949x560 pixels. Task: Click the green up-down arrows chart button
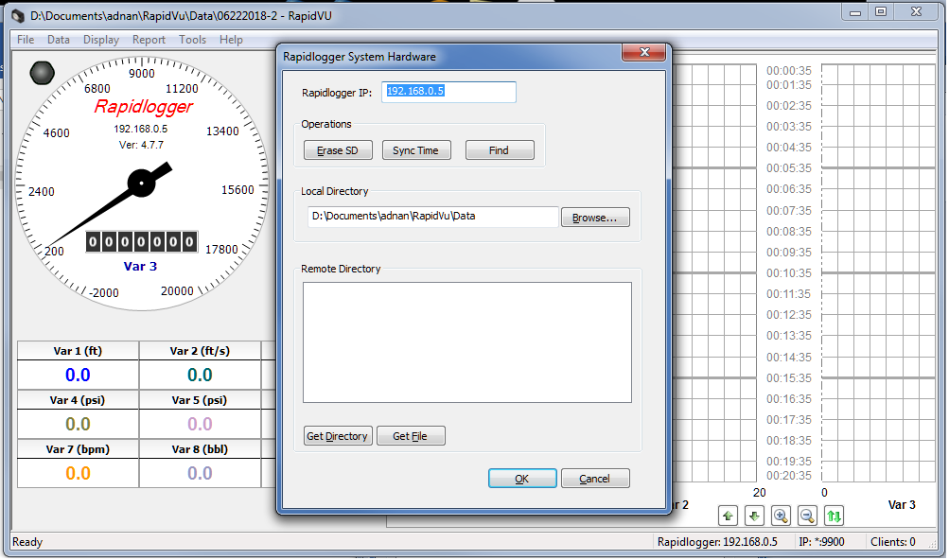pyautogui.click(x=834, y=516)
